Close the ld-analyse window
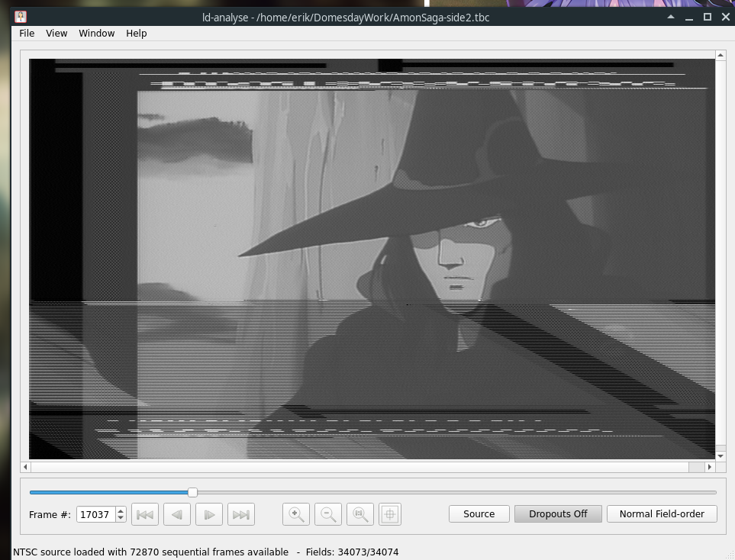The image size is (735, 560). 726,17
